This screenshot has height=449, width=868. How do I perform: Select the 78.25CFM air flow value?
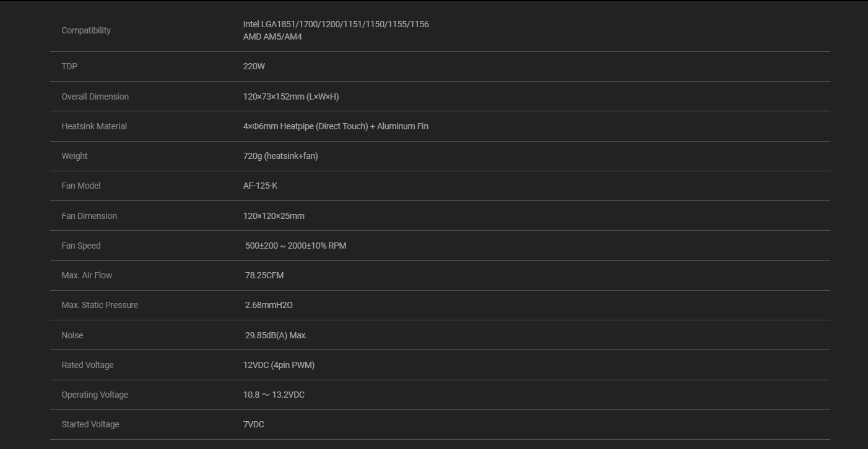click(x=264, y=275)
